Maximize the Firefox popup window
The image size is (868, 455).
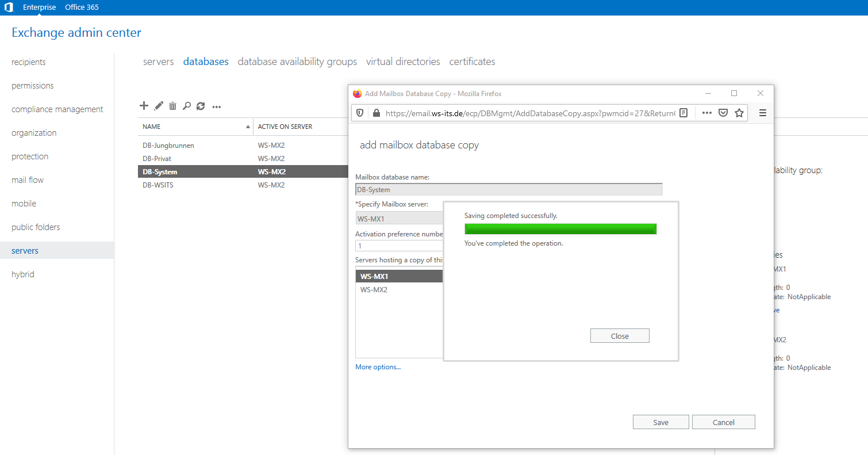pos(734,93)
